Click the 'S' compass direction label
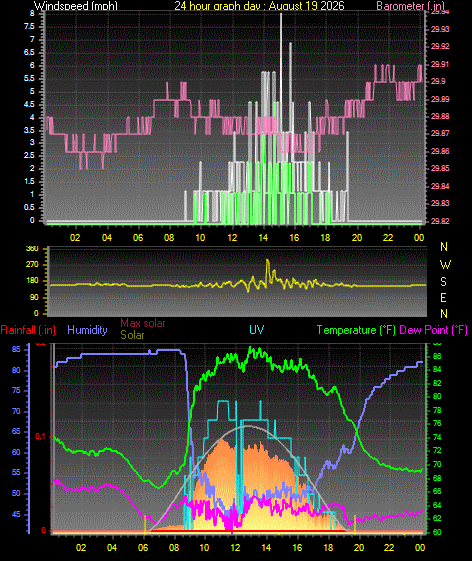This screenshot has height=561, width=472. 443,282
